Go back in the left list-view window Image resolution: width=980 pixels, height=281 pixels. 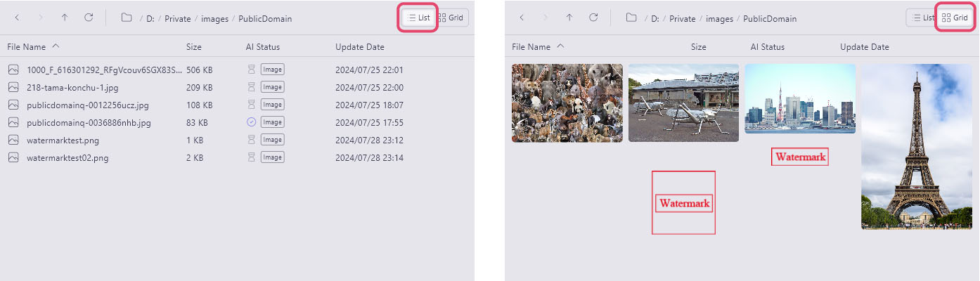(x=17, y=18)
